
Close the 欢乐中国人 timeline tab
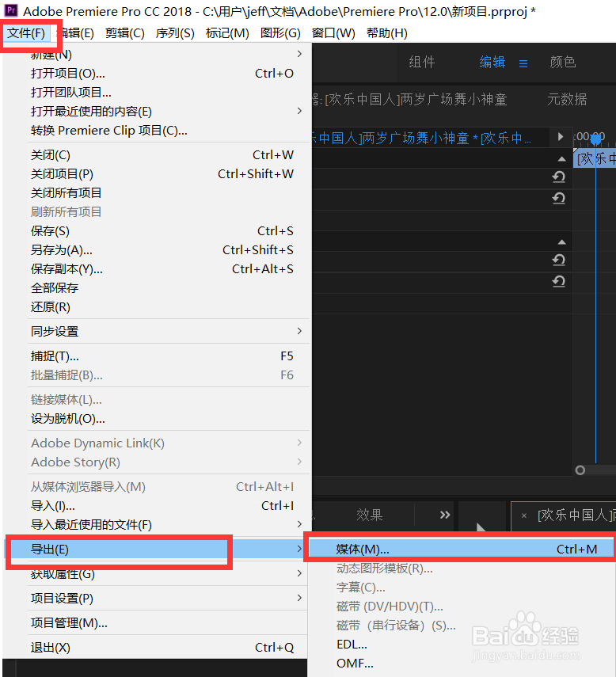[523, 515]
